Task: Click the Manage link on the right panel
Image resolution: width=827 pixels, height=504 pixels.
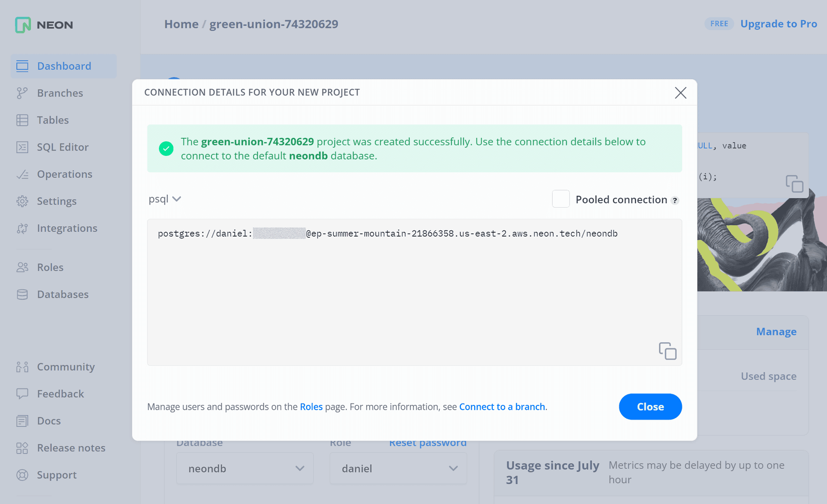Action: [776, 332]
